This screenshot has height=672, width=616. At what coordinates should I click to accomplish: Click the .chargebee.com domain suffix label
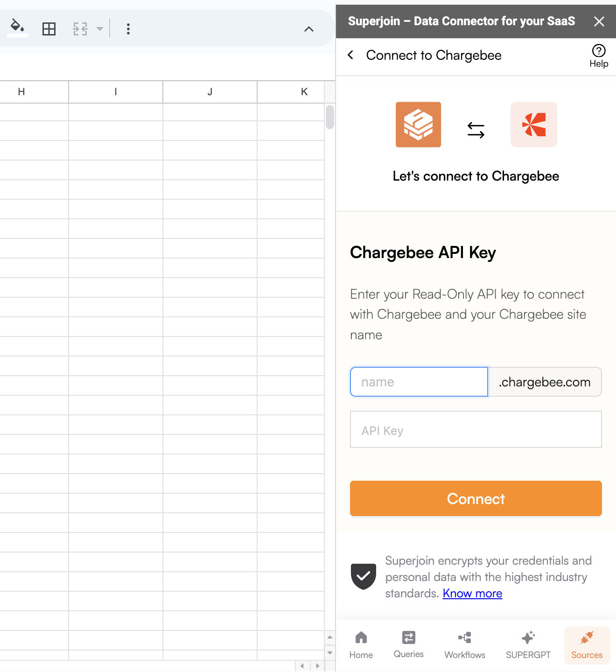[x=545, y=382]
